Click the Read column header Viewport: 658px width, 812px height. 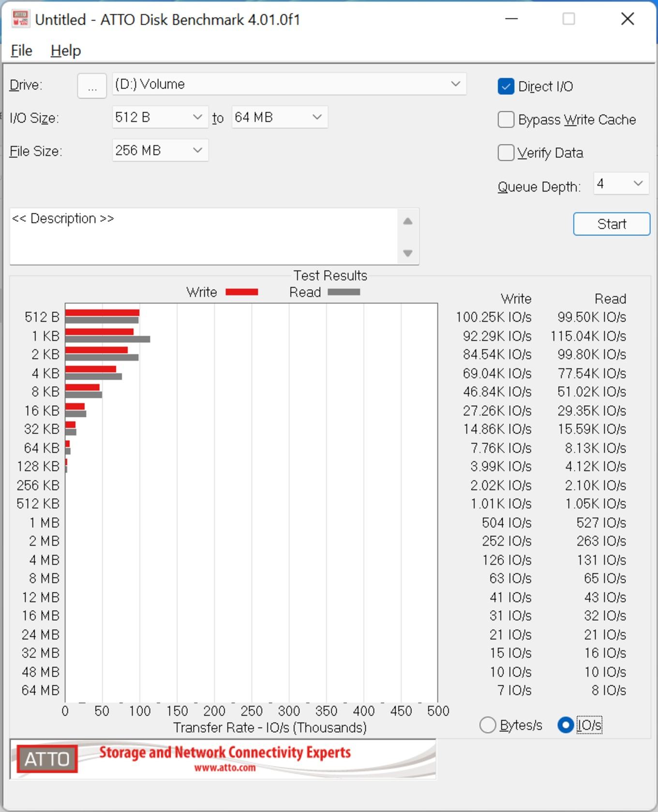click(x=611, y=299)
